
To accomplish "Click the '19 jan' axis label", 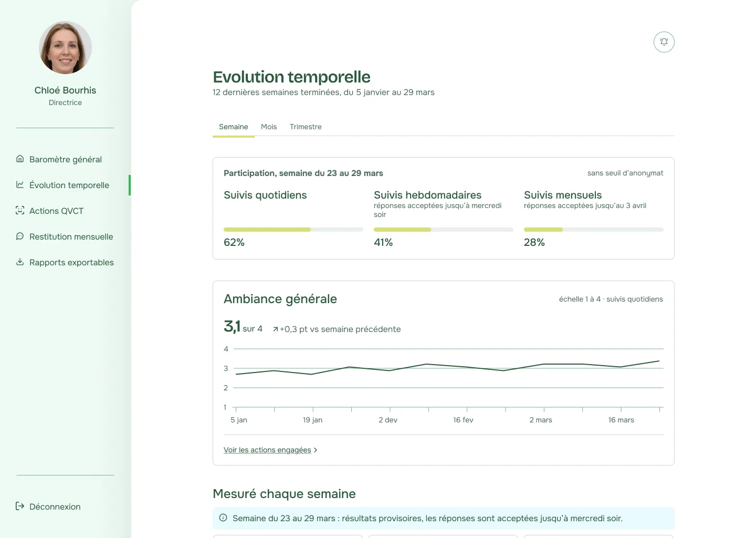I will 313,420.
